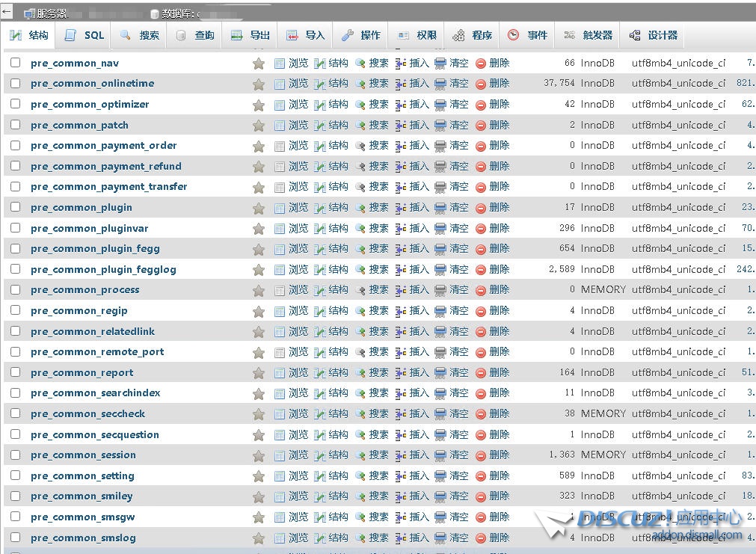The height and width of the screenshot is (554, 756).
Task: Switch to the SQL tab
Action: tap(84, 35)
